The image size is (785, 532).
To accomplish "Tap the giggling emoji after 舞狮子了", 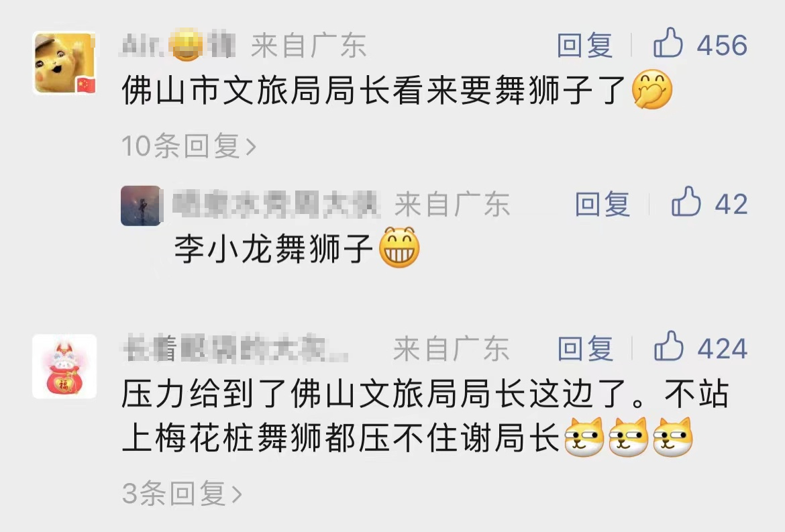I will coord(652,89).
